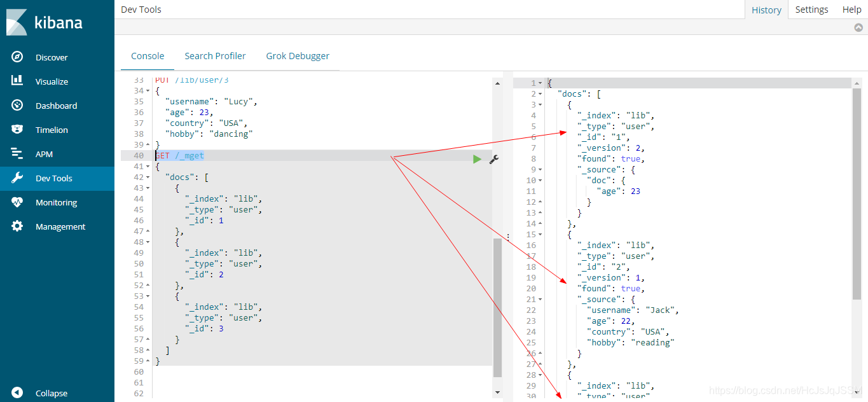Go to Discover page
The width and height of the screenshot is (868, 402).
52,57
